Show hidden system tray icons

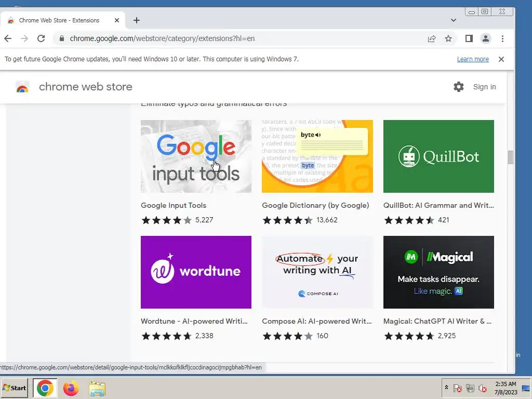(x=446, y=388)
